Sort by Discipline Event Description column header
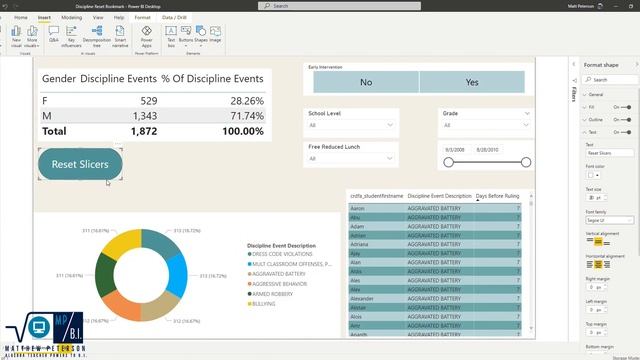Image resolution: width=640 pixels, height=360 pixels. click(439, 196)
